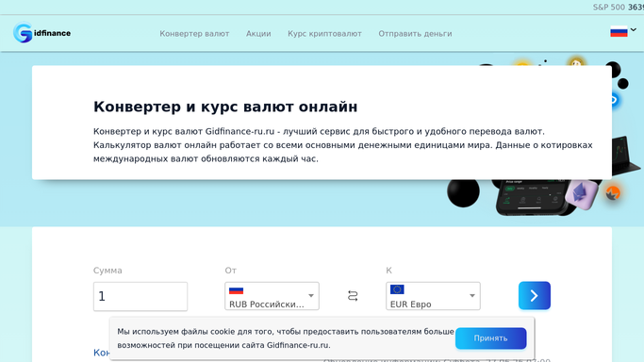644x362 pixels.
Task: Open the Отправить деньги link
Action: tap(415, 34)
